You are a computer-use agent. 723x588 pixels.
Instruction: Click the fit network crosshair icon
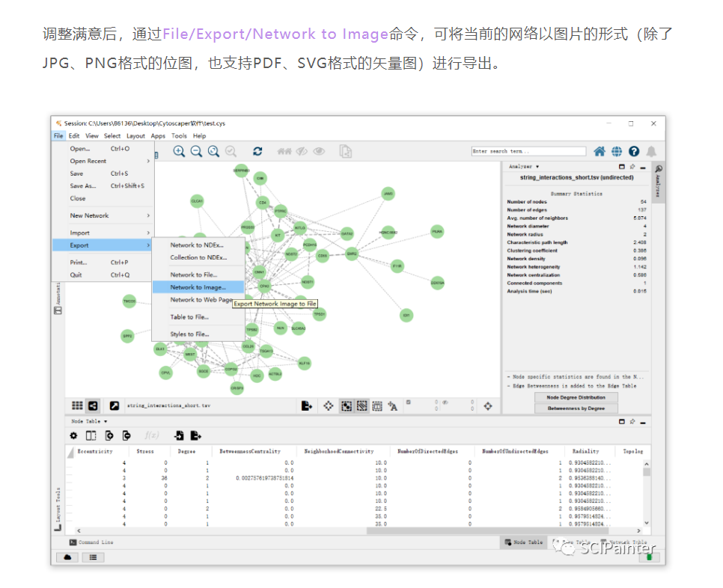click(328, 405)
